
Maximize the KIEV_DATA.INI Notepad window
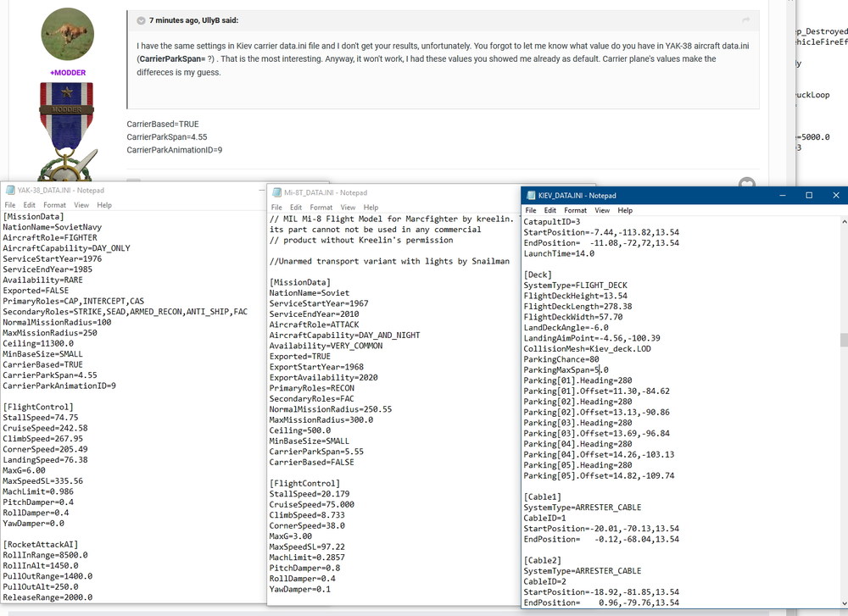[x=809, y=196]
